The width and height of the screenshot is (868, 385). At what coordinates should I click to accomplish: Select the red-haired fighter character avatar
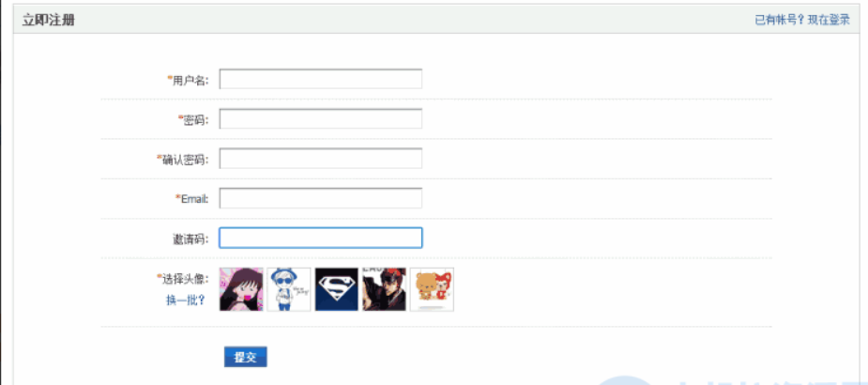pos(384,289)
